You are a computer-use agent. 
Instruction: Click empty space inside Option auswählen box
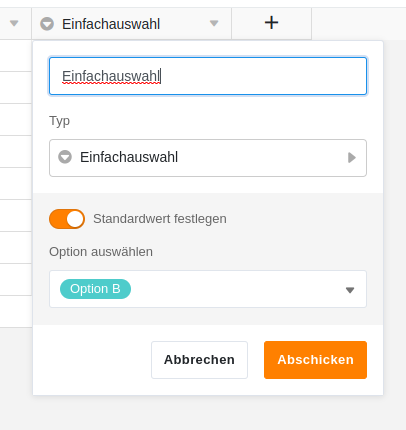point(237,289)
